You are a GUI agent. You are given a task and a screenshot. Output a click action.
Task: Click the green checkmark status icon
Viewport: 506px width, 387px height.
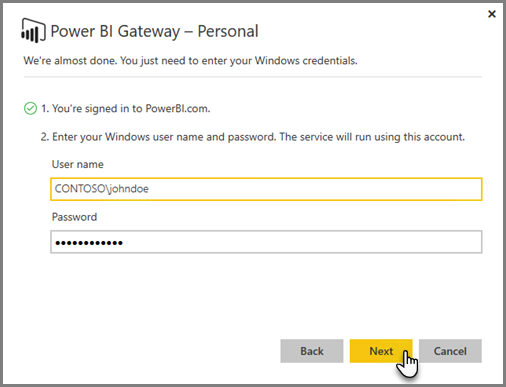pyautogui.click(x=30, y=109)
